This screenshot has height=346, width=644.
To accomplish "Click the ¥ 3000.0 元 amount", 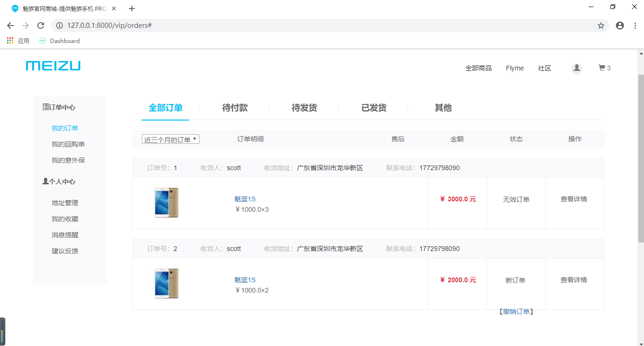I will pos(458,199).
